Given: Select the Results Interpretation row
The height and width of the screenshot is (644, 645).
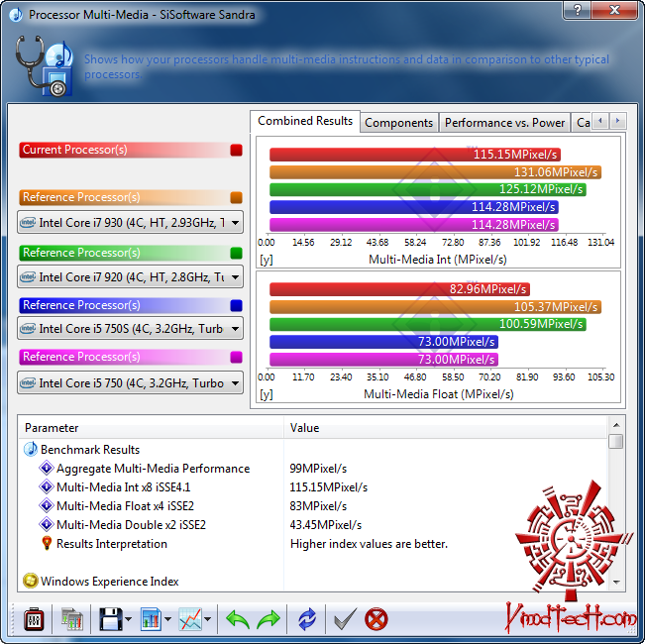Looking at the screenshot, I should pos(313,544).
